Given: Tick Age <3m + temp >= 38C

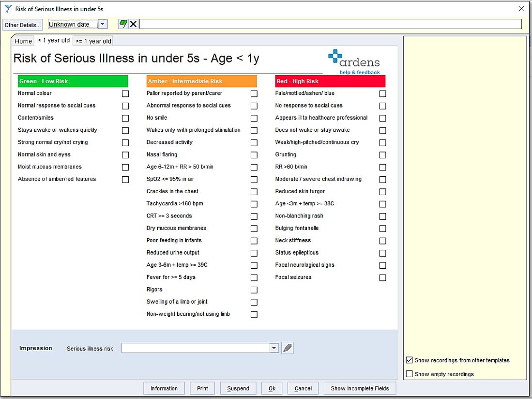Looking at the screenshot, I should [383, 204].
